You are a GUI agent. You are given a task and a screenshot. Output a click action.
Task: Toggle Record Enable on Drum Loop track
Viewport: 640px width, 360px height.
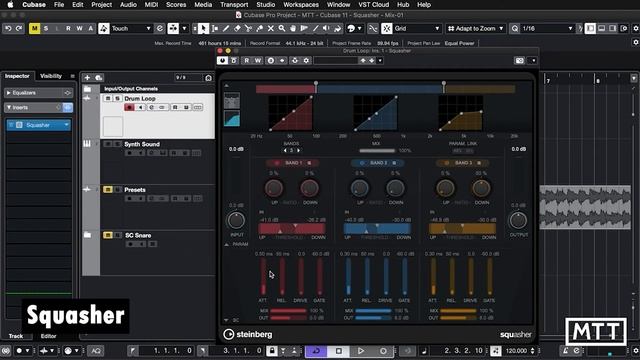coord(129,107)
